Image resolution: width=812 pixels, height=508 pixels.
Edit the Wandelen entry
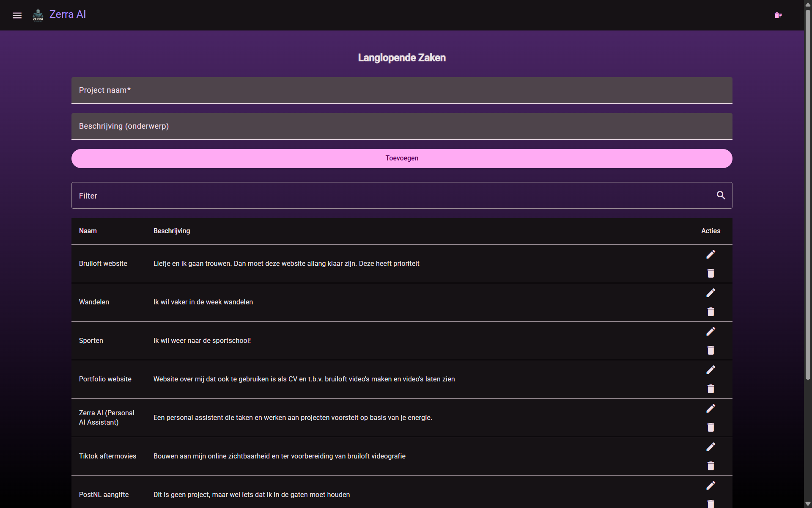pos(711,293)
